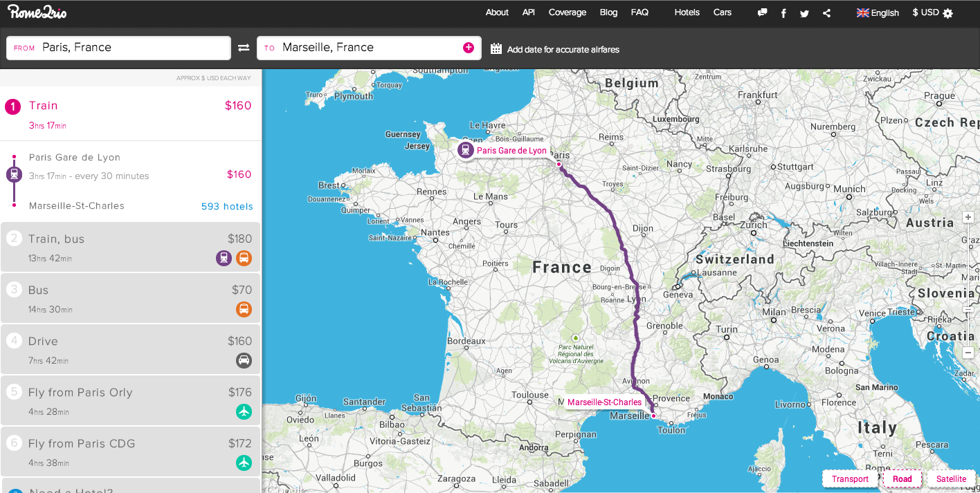
Task: Select the Road map view
Action: 902,479
